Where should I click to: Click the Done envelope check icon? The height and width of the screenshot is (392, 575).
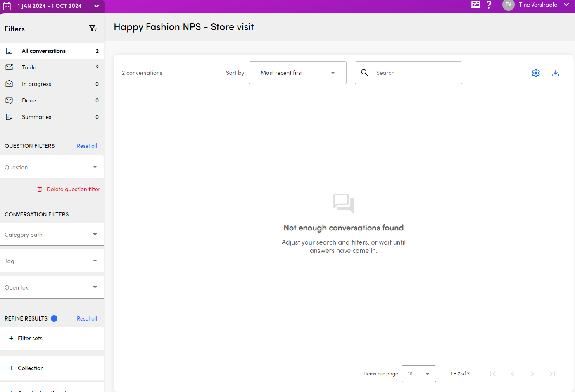pos(9,100)
